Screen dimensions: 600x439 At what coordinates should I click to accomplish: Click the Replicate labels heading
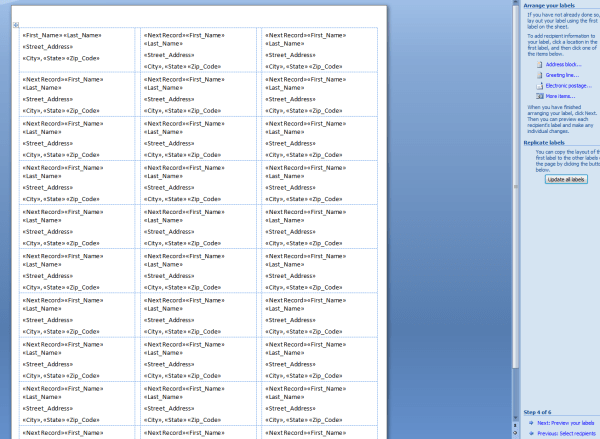544,143
